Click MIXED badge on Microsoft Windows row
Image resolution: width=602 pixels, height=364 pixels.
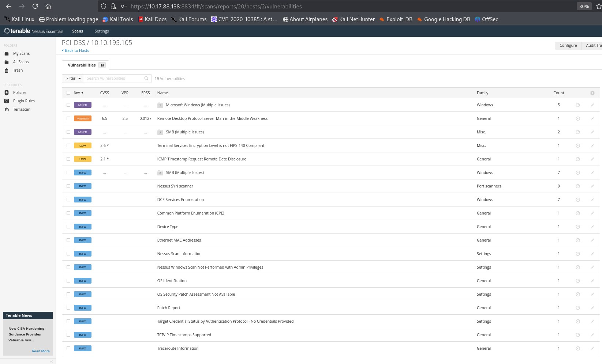tap(83, 105)
